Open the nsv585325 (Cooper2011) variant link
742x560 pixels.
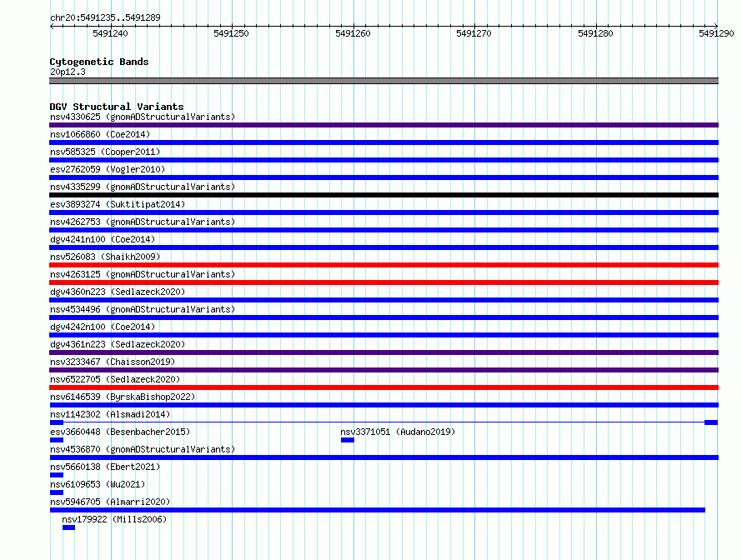105,152
